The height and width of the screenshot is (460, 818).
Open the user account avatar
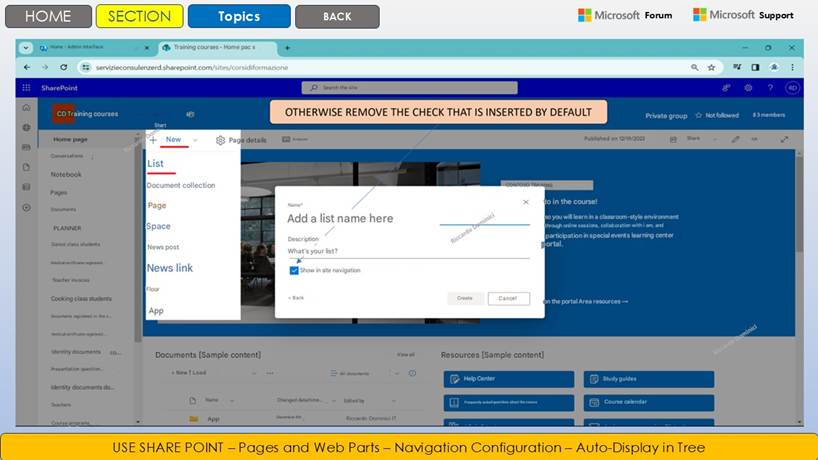tap(792, 88)
